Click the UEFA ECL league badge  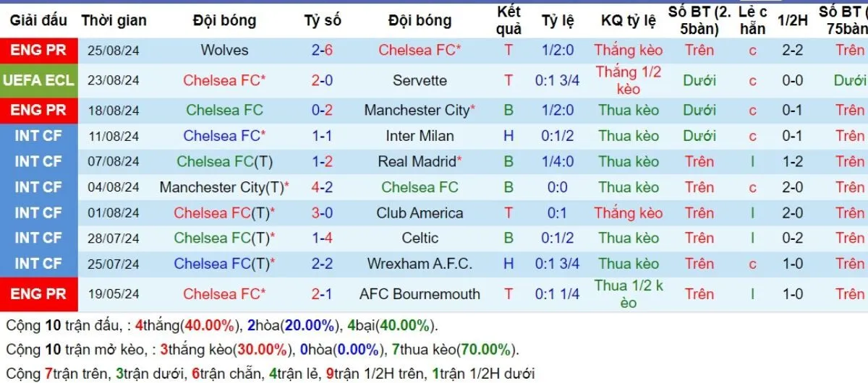(x=38, y=80)
